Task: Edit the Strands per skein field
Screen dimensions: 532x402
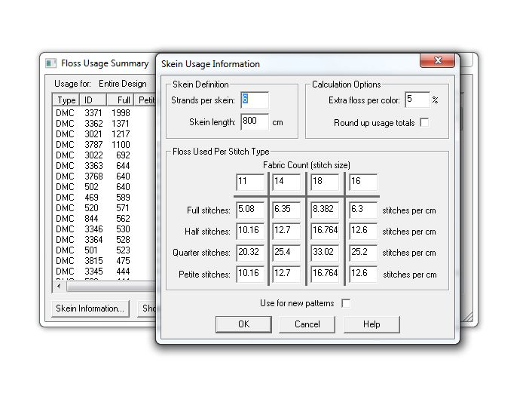Action: [x=255, y=100]
